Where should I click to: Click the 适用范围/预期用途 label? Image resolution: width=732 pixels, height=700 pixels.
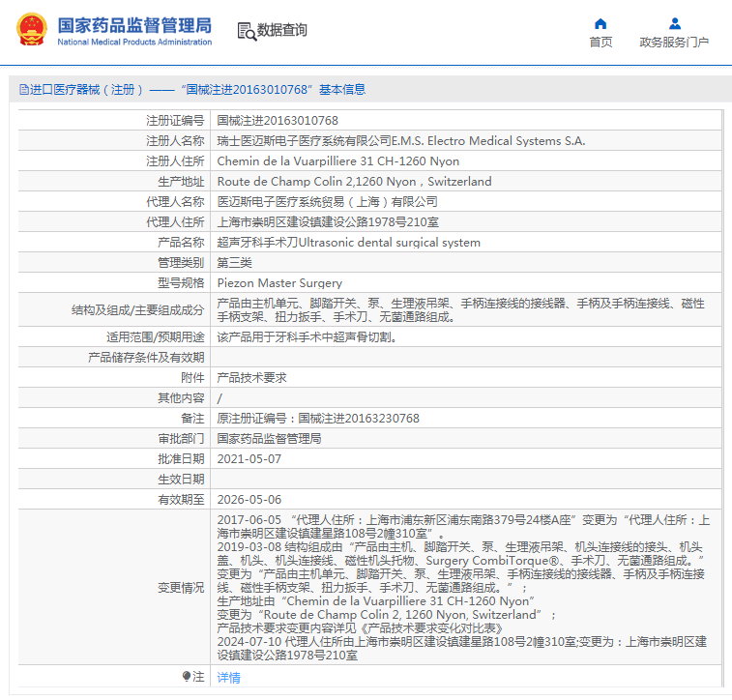coord(156,336)
